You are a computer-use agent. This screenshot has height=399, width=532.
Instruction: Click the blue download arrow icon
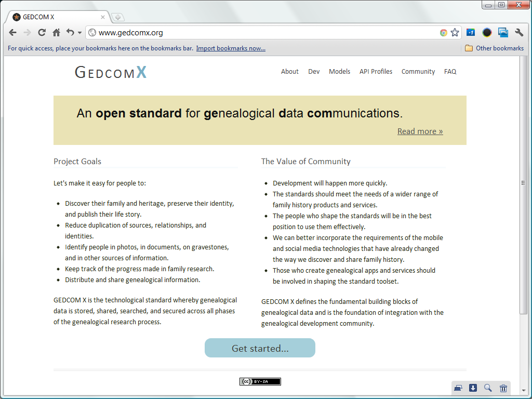tap(473, 388)
